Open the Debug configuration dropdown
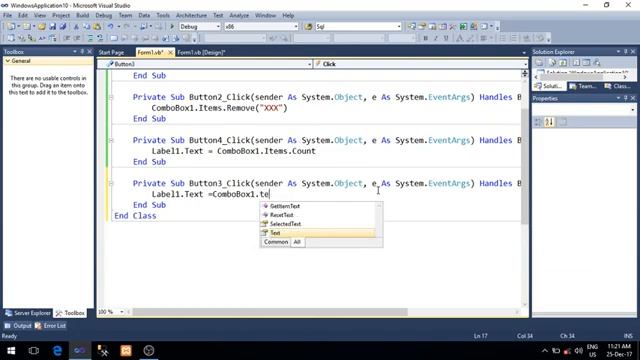The image size is (640, 360). (218, 27)
